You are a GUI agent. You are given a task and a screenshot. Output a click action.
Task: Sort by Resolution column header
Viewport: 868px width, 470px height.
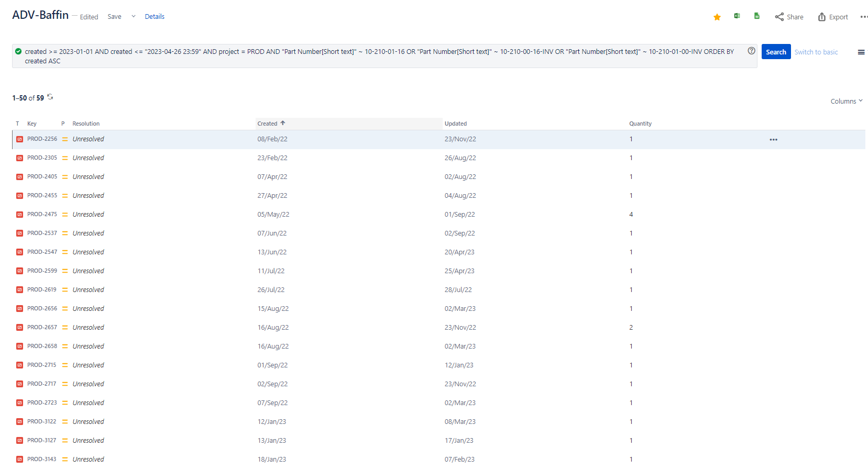coord(86,124)
